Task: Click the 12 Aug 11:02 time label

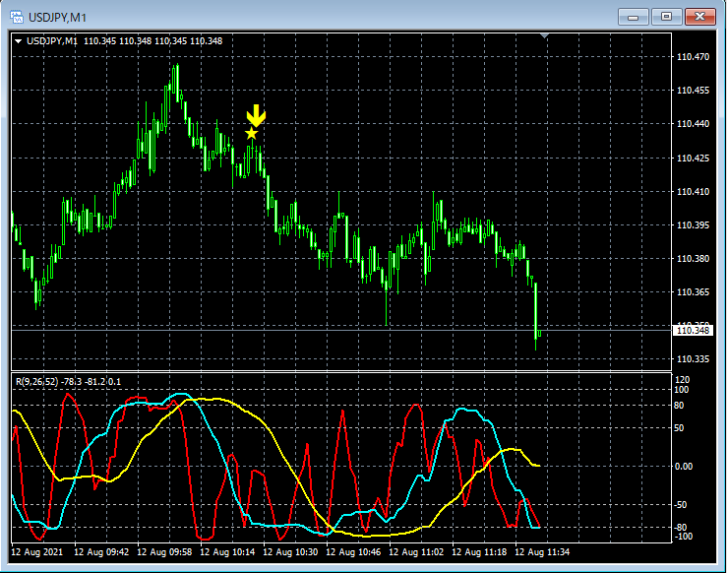Action: (416, 552)
